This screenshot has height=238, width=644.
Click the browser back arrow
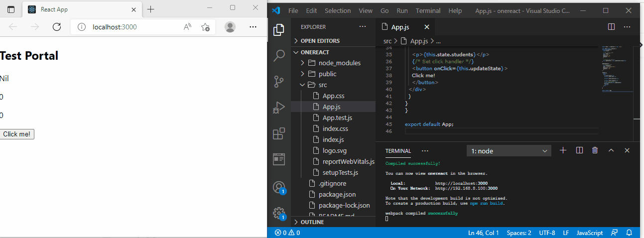point(13,27)
